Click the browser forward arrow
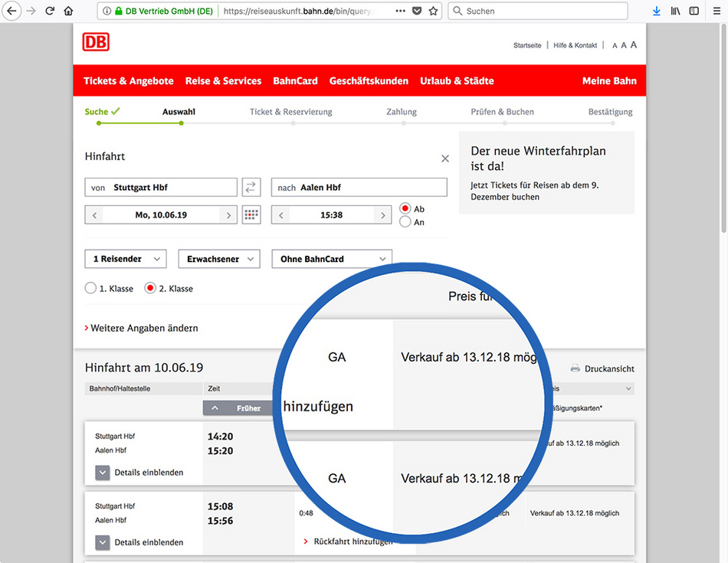Viewport: 728px width, 563px height. pos(31,11)
